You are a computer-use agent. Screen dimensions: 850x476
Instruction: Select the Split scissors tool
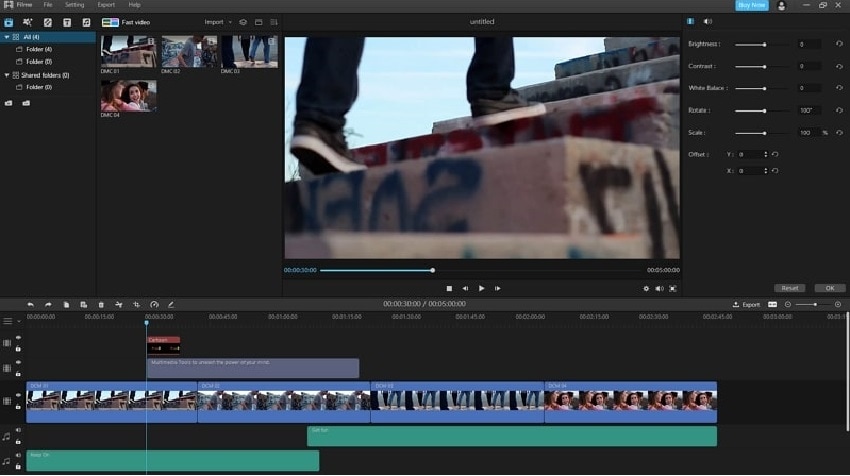(119, 305)
